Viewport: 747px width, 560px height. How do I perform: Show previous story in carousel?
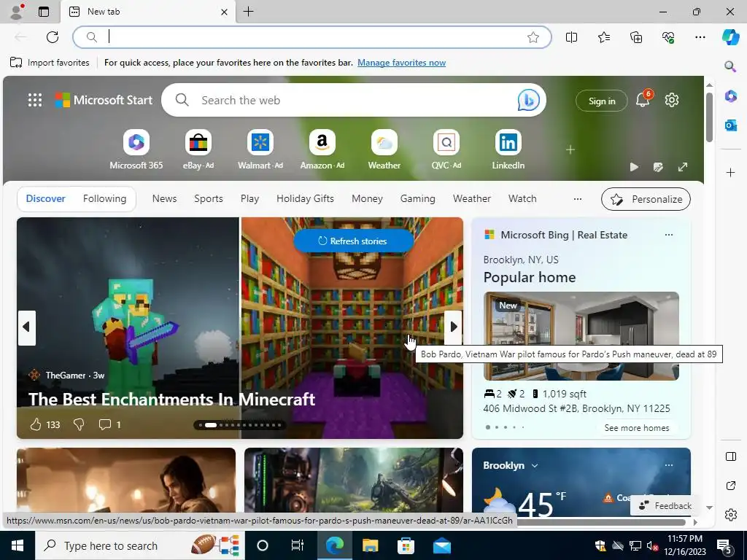[27, 327]
